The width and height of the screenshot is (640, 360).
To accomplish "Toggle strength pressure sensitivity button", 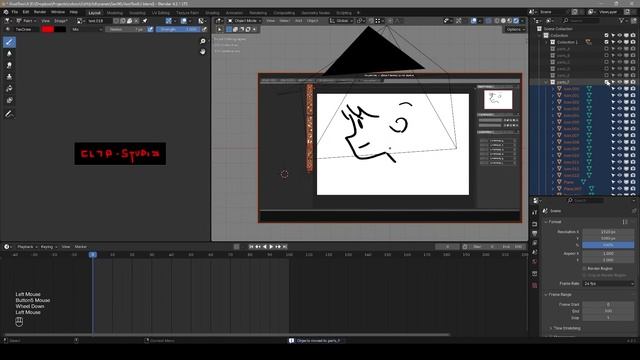I will click(204, 29).
